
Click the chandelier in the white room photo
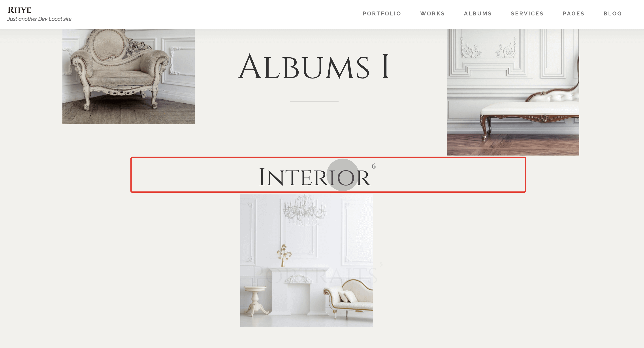click(304, 210)
